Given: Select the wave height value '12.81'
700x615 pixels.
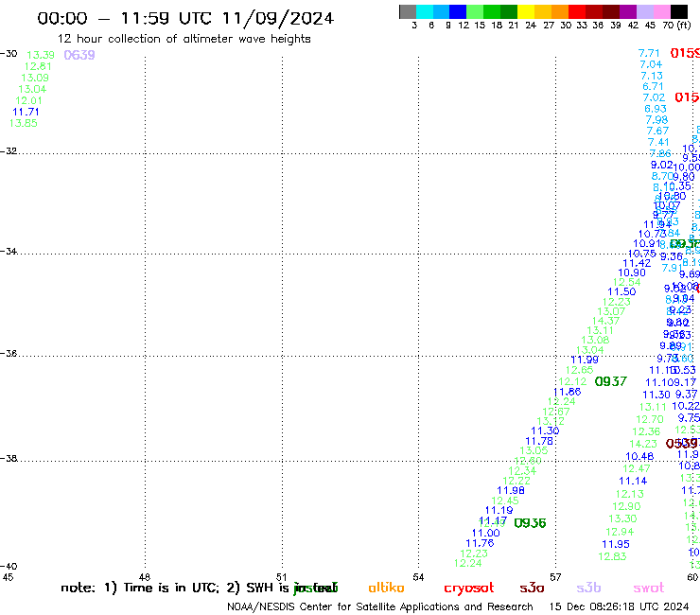Looking at the screenshot, I should coord(38,66).
